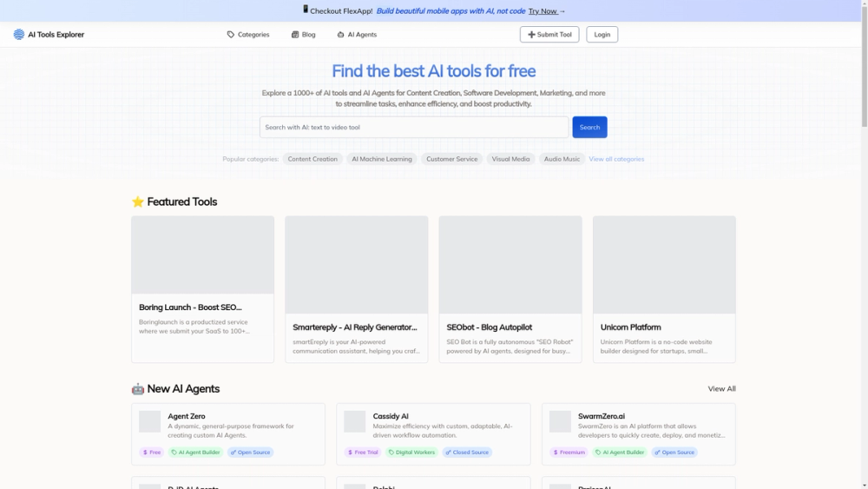Click the Checkout FlexApp banner text
This screenshot has height=489, width=868.
341,11
